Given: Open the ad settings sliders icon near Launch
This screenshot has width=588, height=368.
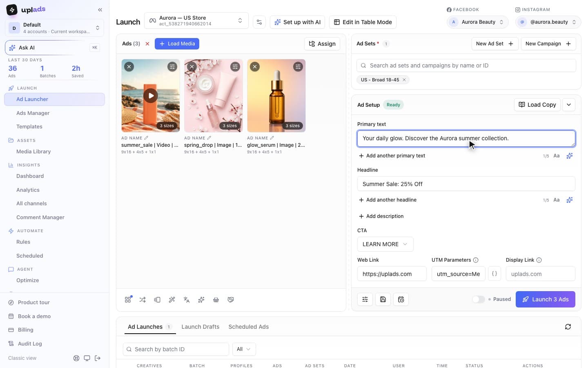Looking at the screenshot, I should 365,299.
